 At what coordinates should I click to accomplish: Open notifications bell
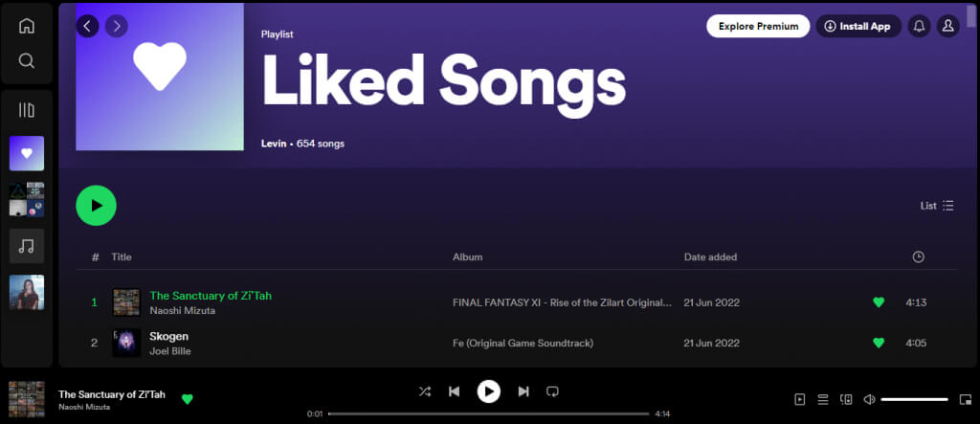919,26
